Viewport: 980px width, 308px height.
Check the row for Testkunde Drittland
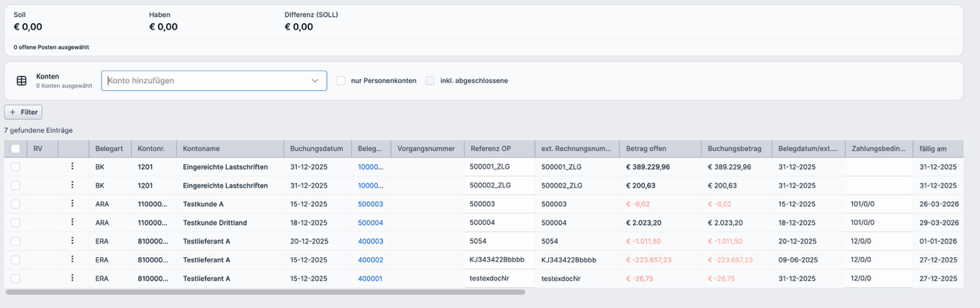click(x=15, y=223)
